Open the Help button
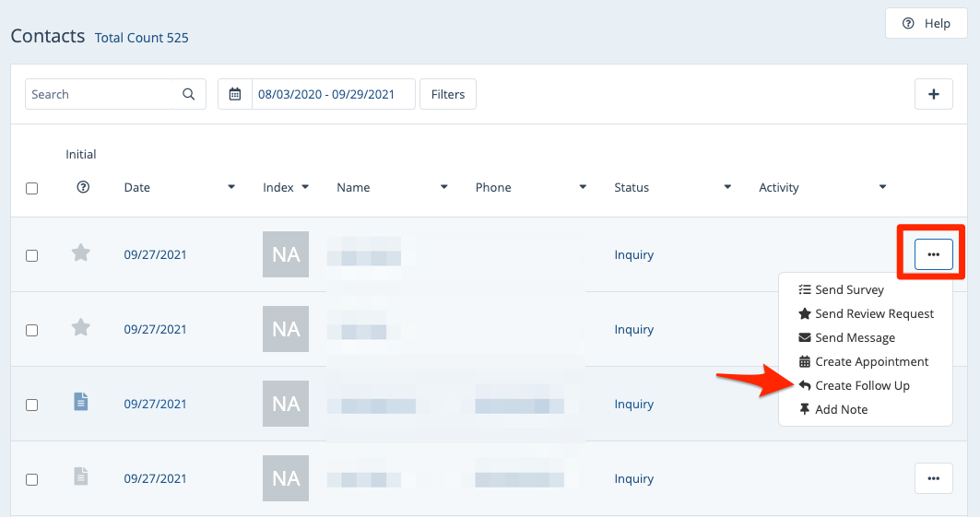 pos(927,23)
